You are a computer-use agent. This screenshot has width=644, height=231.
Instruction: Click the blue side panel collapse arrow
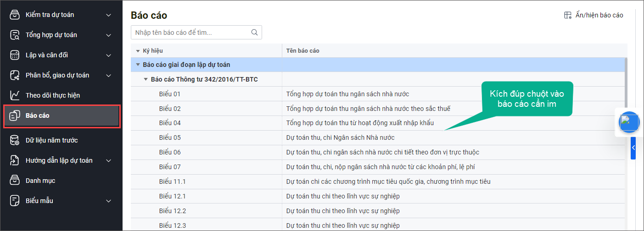[633, 148]
